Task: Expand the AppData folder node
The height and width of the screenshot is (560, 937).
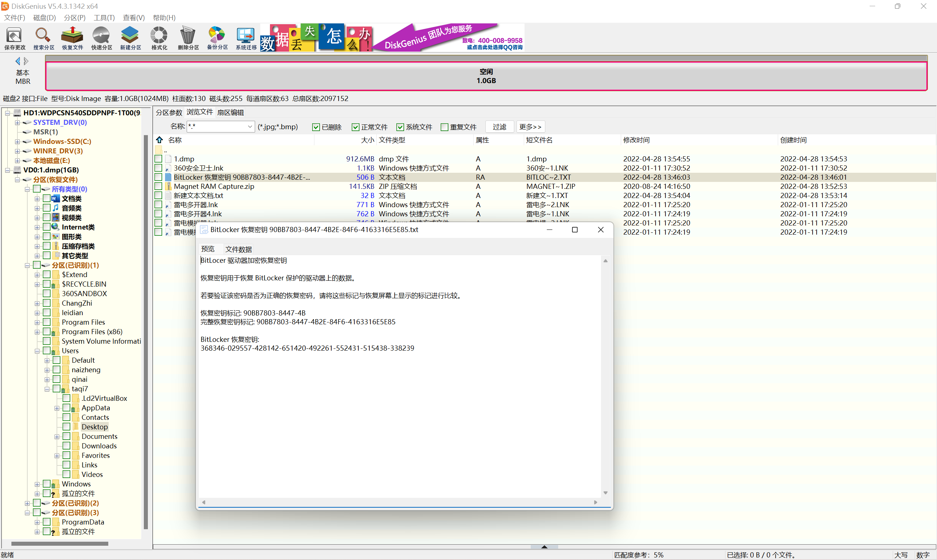Action: pos(57,408)
